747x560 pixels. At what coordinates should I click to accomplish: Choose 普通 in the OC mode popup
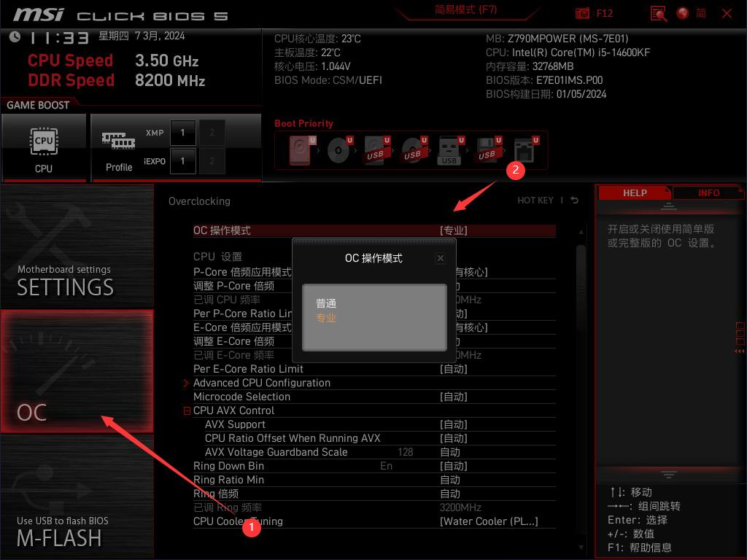326,303
